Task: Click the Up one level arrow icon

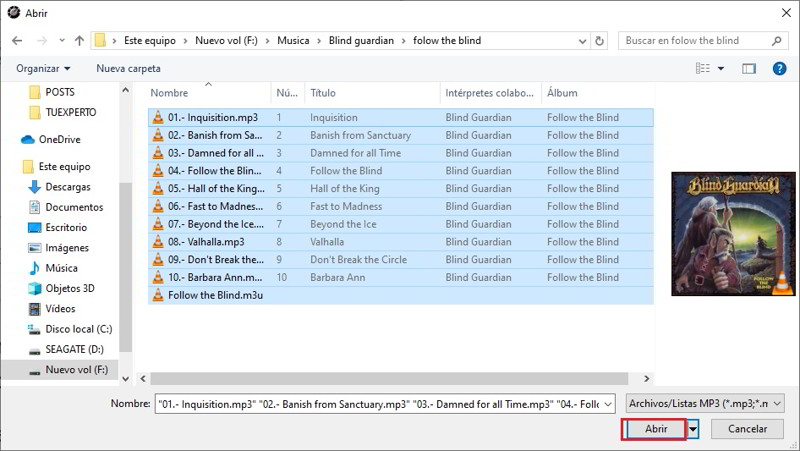Action: click(79, 41)
